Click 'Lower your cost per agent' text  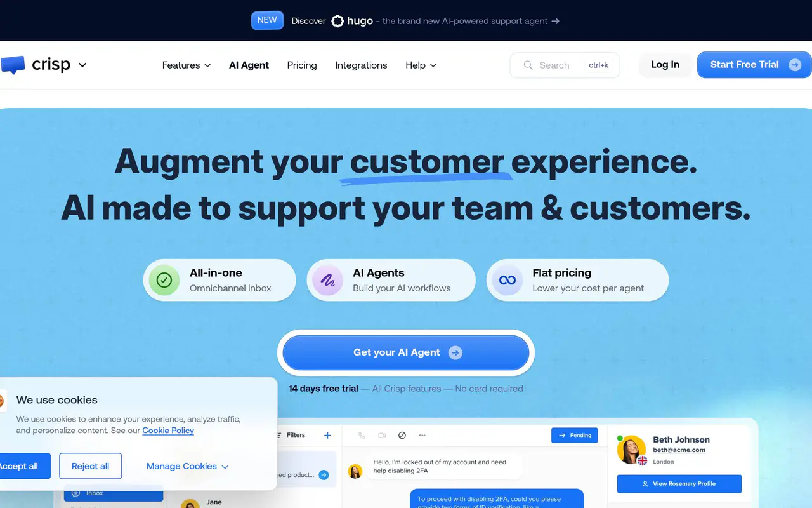click(588, 288)
